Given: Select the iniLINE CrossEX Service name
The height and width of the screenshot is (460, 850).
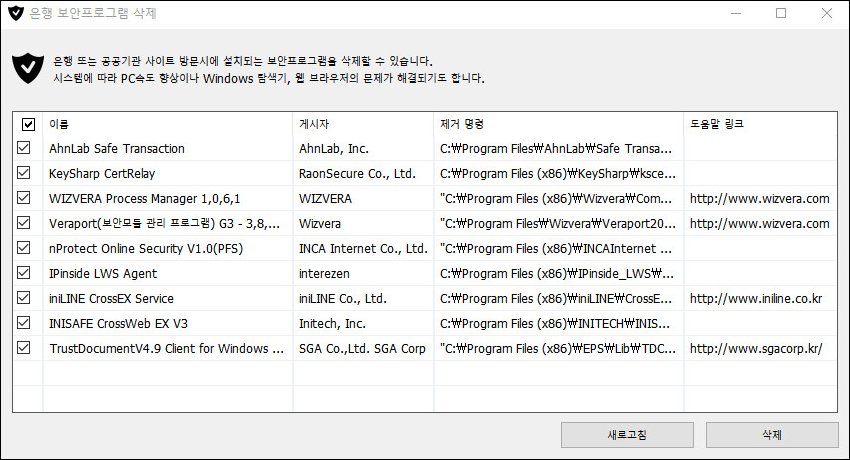Looking at the screenshot, I should (111, 299).
